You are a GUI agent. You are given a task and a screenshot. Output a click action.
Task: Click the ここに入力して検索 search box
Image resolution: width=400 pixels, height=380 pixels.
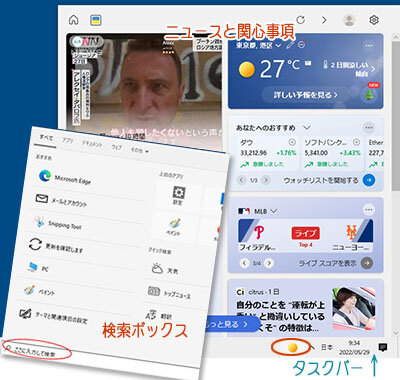[x=36, y=350]
